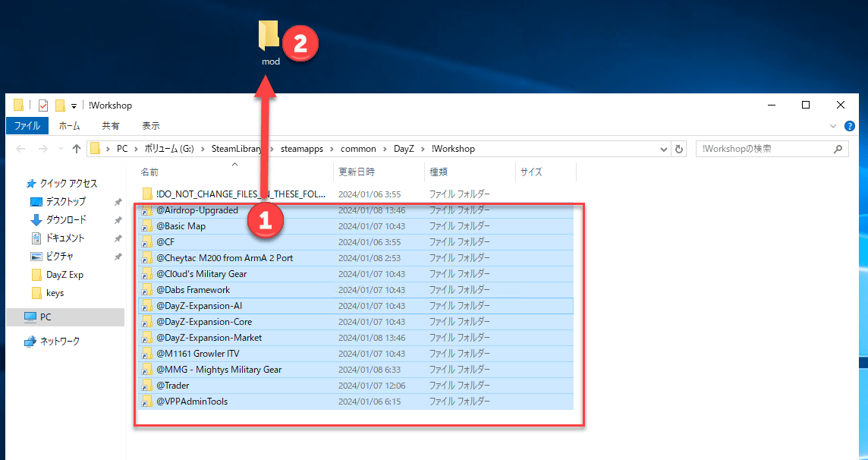Click steamapps in the address breadcrumb
The width and height of the screenshot is (868, 460).
(302, 149)
